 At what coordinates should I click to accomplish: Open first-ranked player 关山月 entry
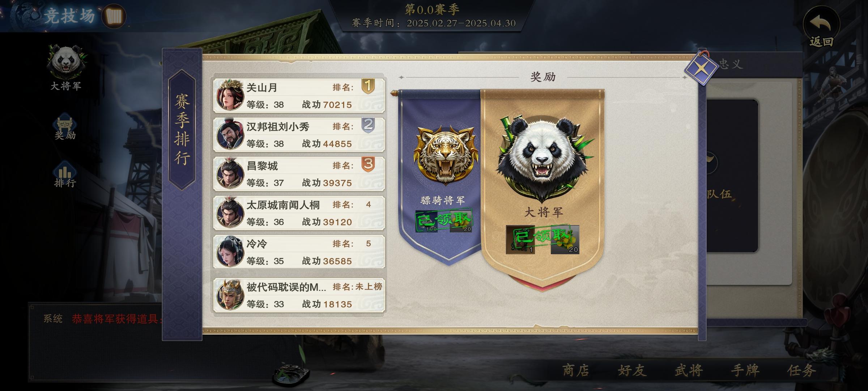point(299,96)
